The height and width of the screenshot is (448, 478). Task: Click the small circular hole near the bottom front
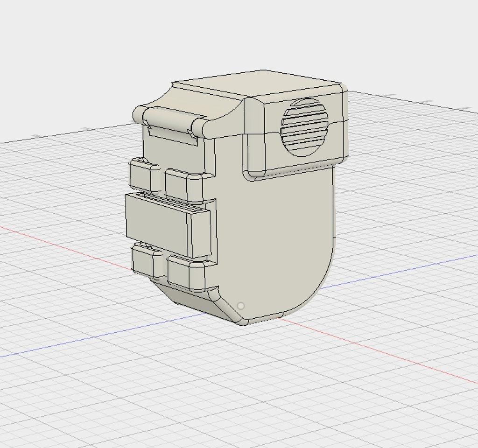pyautogui.click(x=241, y=305)
